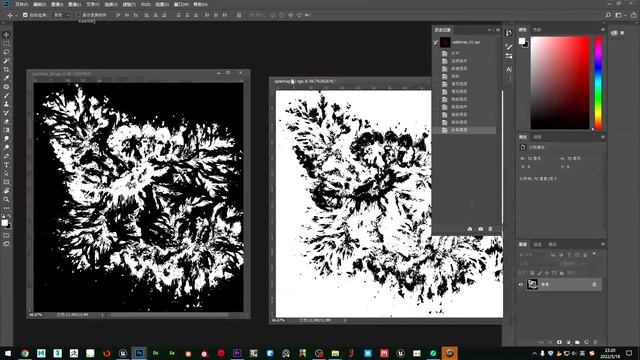
Task: Add layer mask from Layers panel bottom
Action: (x=559, y=342)
